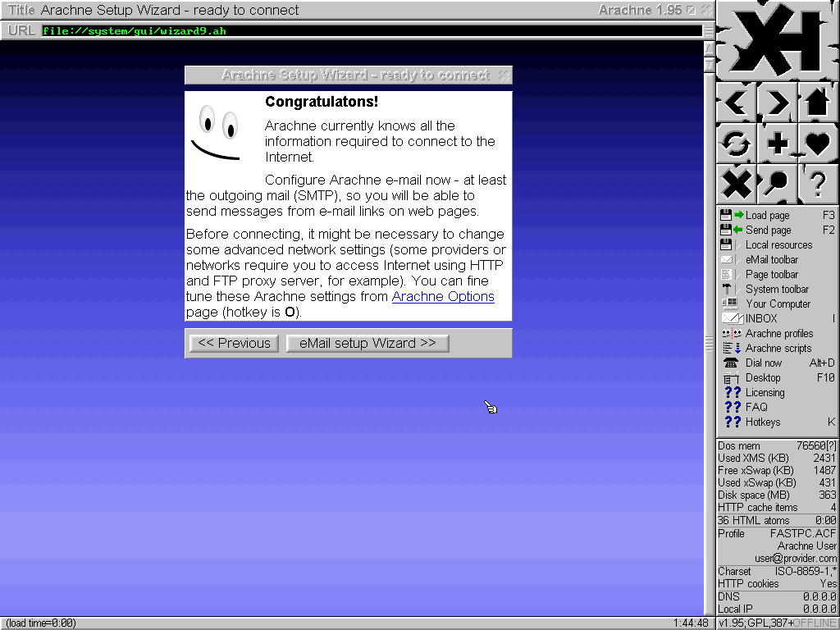Open hotlist with the heart icon
The width and height of the screenshot is (840, 630).
pos(818,143)
